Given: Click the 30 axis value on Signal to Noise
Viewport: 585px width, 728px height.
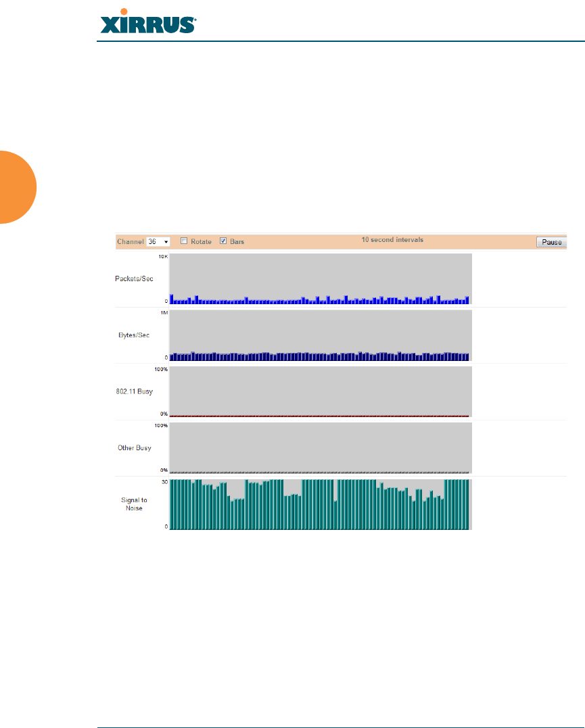Looking at the screenshot, I should [164, 482].
